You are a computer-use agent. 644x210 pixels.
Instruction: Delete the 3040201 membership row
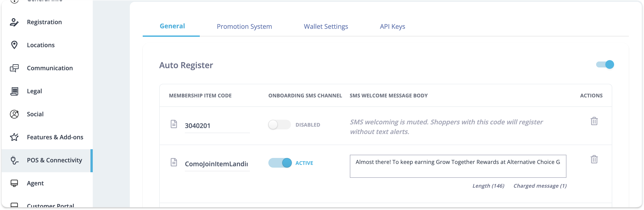[x=594, y=121]
